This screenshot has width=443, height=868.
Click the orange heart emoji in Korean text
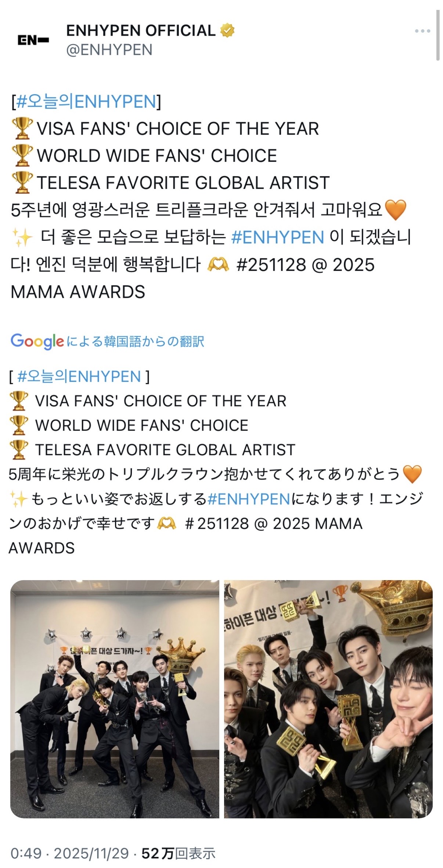395,210
